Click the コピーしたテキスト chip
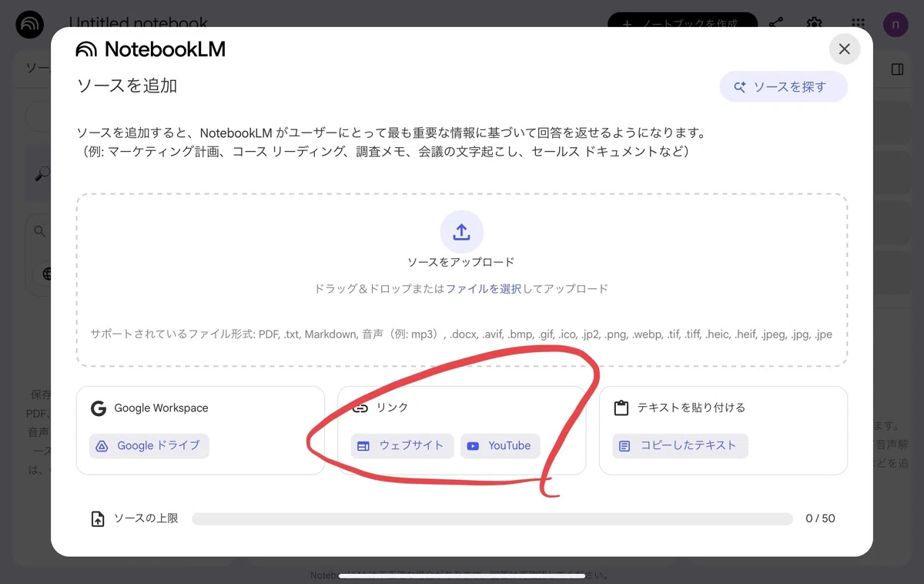Image resolution: width=924 pixels, height=584 pixels. (680, 445)
